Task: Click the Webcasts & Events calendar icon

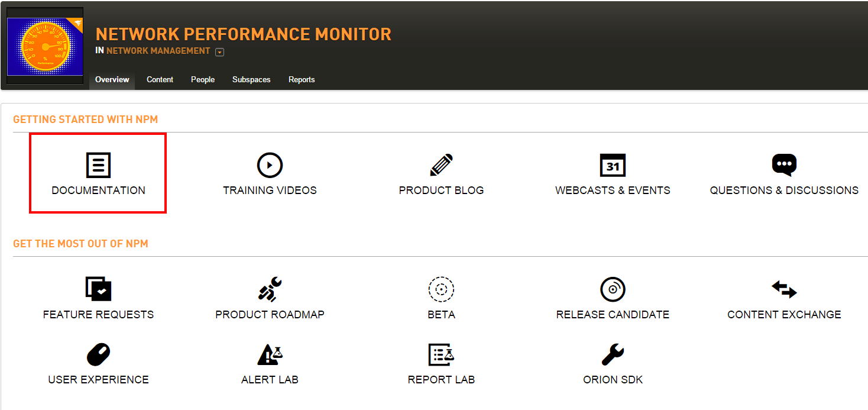Action: [x=613, y=165]
